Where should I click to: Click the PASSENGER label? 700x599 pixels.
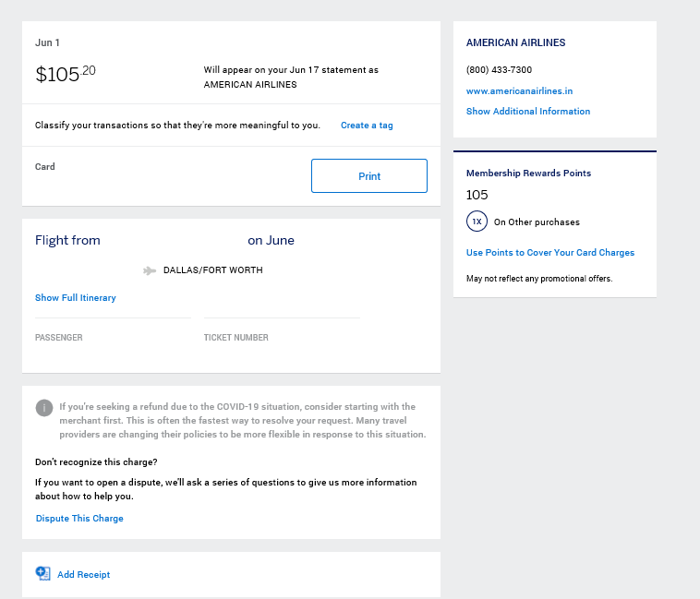[58, 338]
